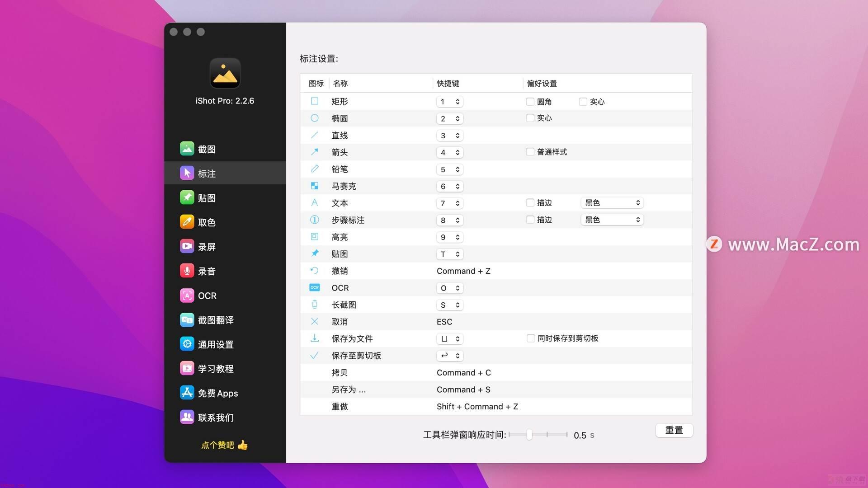Adjust the 工具栏弹窗响应时间 slider knob
The image size is (868, 488).
529,435
